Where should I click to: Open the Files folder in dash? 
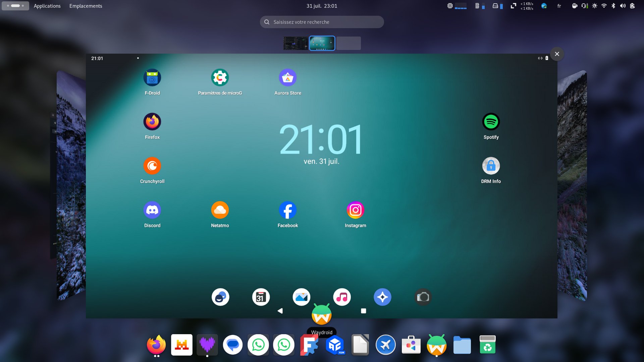[462, 345]
